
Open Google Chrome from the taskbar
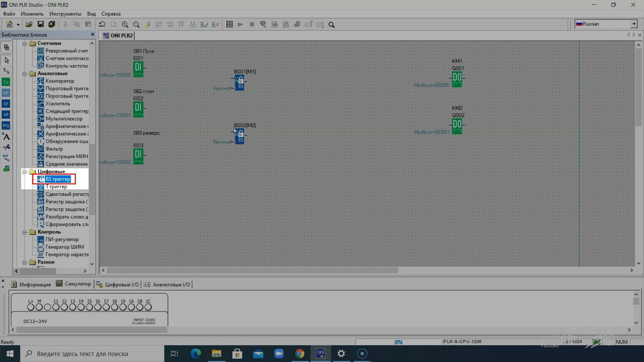click(300, 354)
